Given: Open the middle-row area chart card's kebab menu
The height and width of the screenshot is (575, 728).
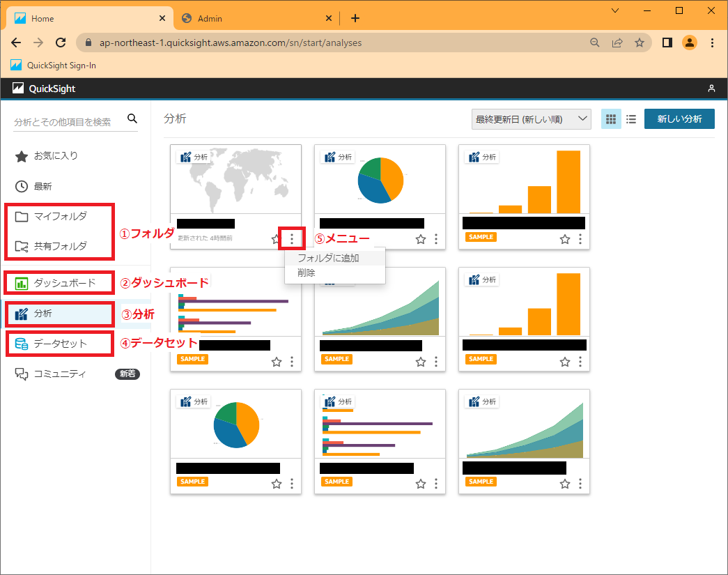Looking at the screenshot, I should tap(436, 361).
